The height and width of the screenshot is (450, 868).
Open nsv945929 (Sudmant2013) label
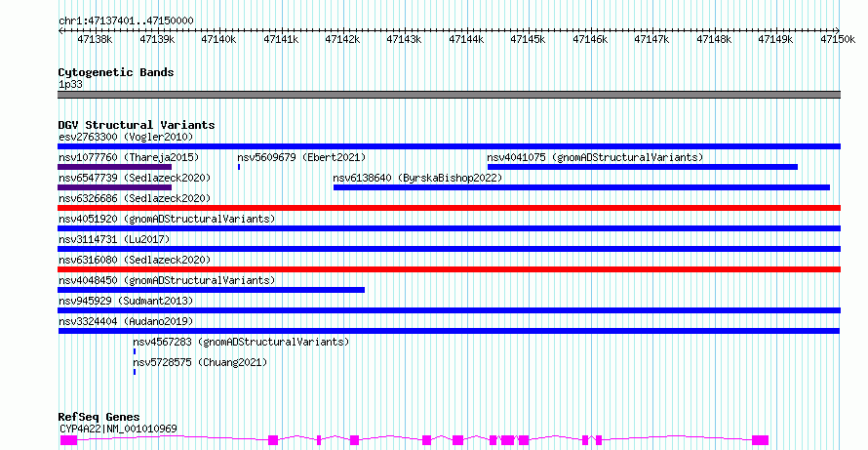tap(126, 301)
